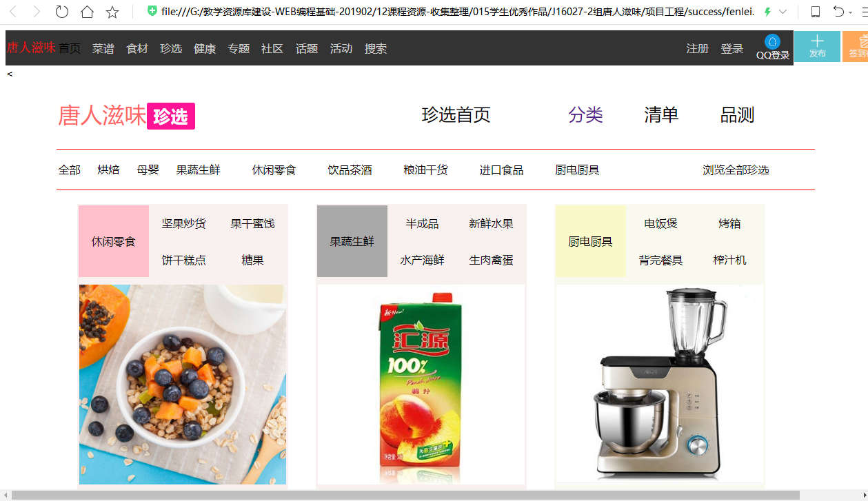Click the undo arrow icon in browser toolbar
The height and width of the screenshot is (501, 868).
point(838,12)
